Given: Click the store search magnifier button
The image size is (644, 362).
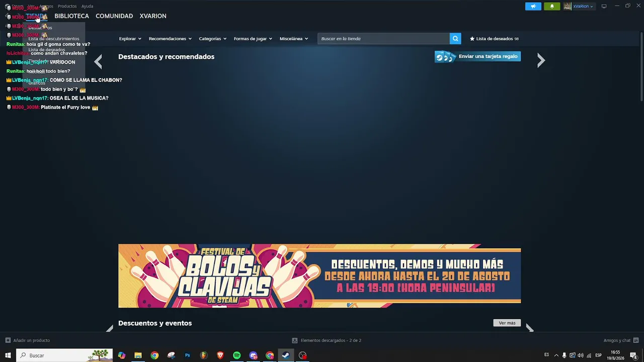Looking at the screenshot, I should 455,39.
